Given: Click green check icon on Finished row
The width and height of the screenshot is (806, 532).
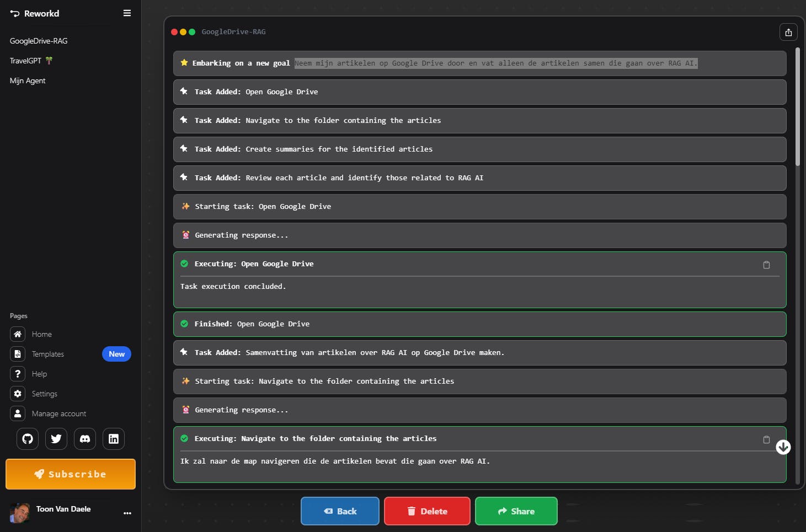Looking at the screenshot, I should coord(184,324).
